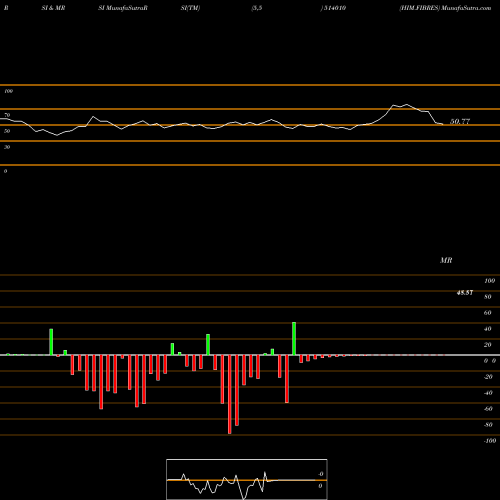Click the MR right-axis label -40
Image resolution: width=500 pixels, height=500 pixels.
[x=488, y=393]
